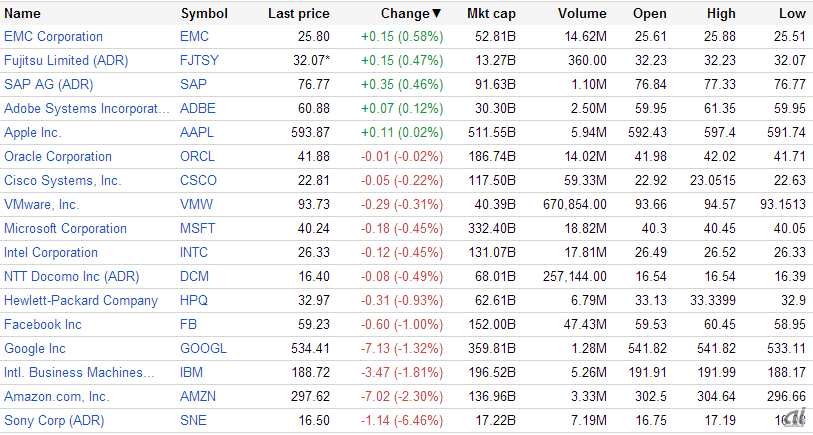
Task: Click the Mkt cap column header
Action: [x=491, y=14]
